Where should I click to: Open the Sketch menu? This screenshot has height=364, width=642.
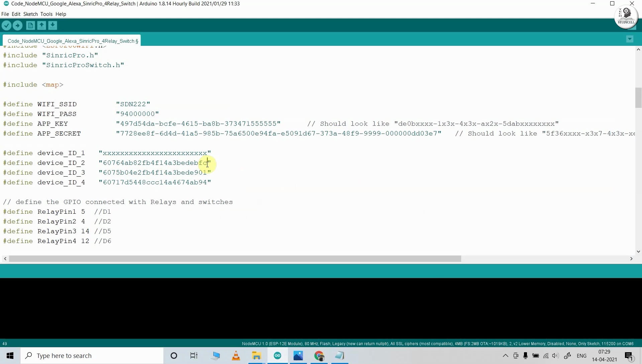(30, 14)
